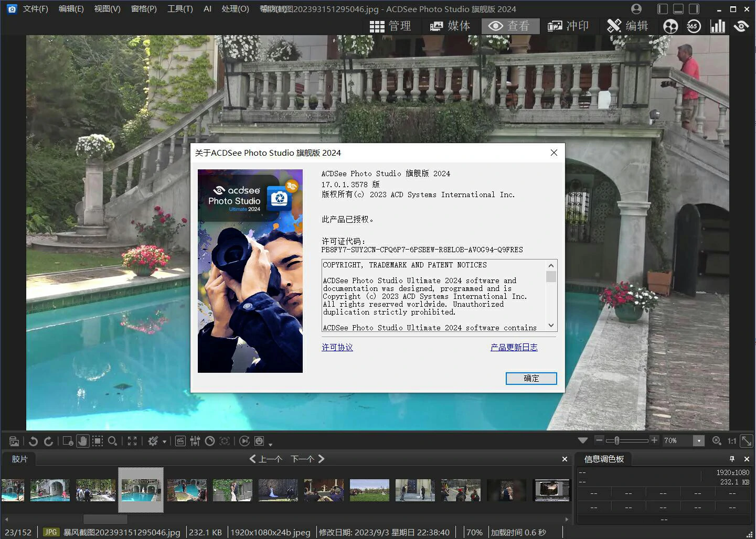Switch to 编辑 (Edit) mode tab

628,26
